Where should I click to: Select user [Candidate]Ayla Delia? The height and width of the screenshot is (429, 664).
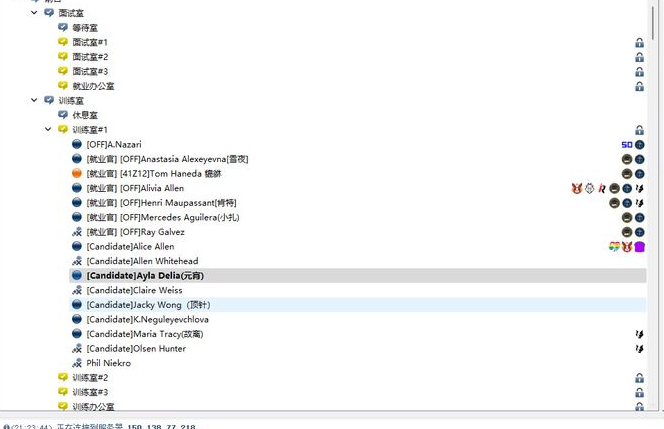(x=145, y=276)
